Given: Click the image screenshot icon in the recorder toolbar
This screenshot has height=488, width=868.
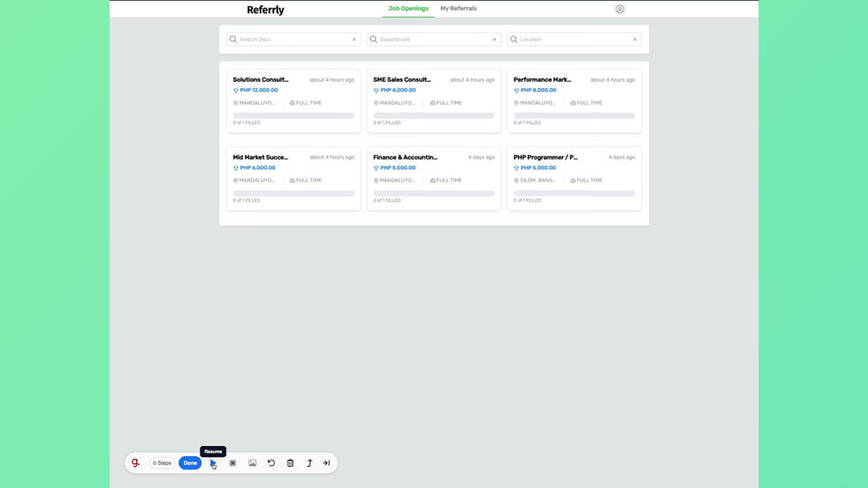Looking at the screenshot, I should click(x=253, y=463).
